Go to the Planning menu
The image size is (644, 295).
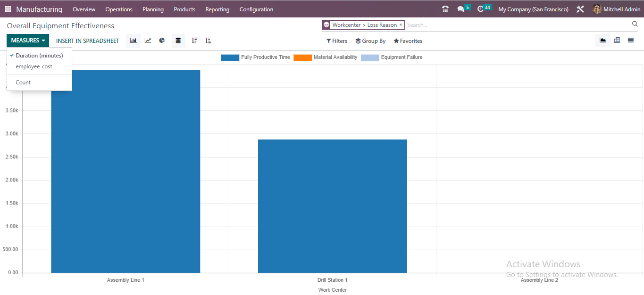coord(153,9)
